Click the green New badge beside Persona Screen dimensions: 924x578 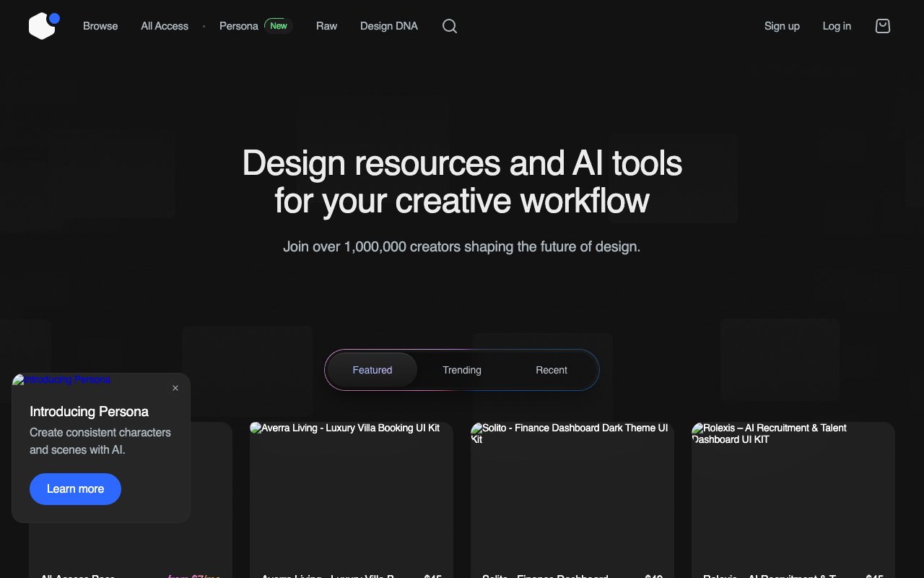[x=279, y=26]
